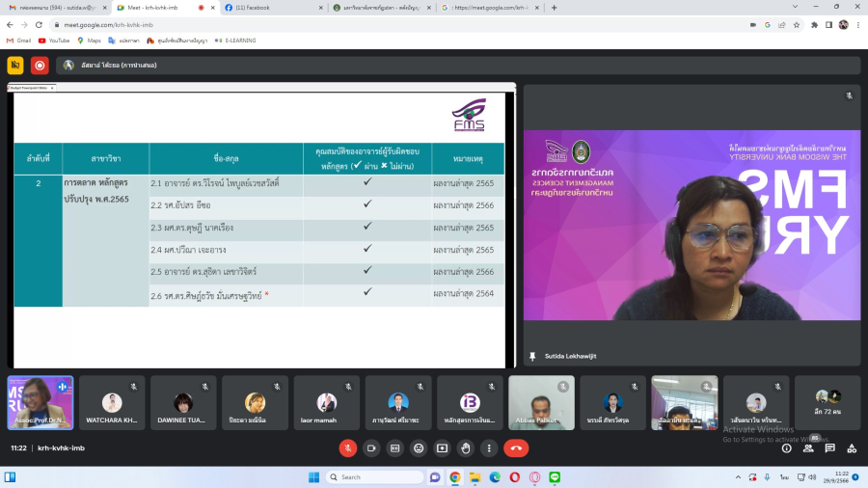Screen dimensions: 868x488
Task: Open Windows Start menu
Action: point(313,477)
